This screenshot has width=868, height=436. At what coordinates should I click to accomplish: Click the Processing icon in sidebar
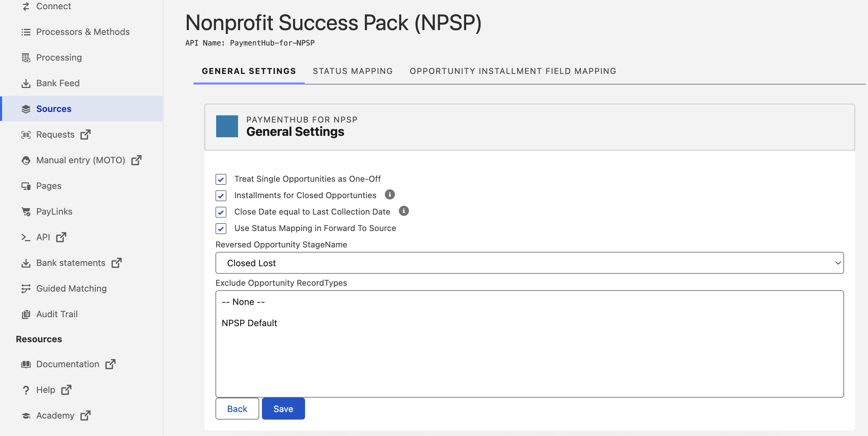click(x=26, y=57)
